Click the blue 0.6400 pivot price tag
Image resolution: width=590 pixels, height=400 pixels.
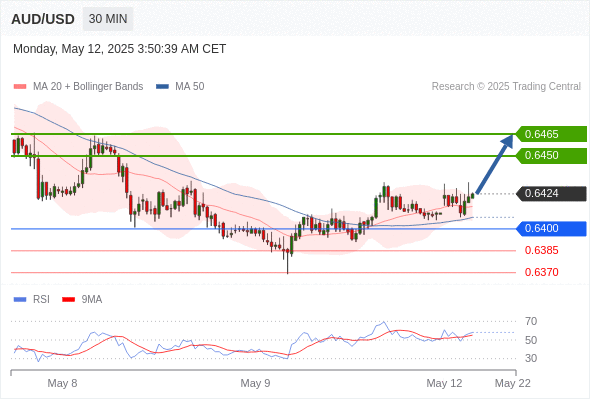tap(551, 228)
